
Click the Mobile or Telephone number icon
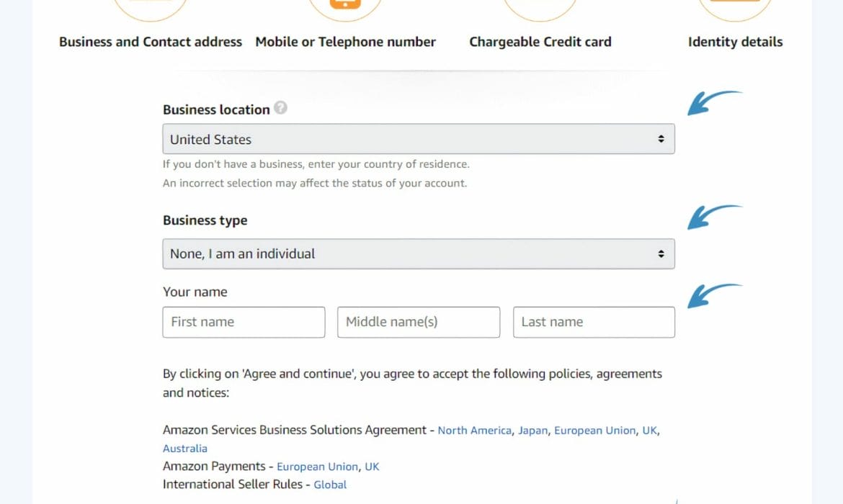click(x=345, y=7)
